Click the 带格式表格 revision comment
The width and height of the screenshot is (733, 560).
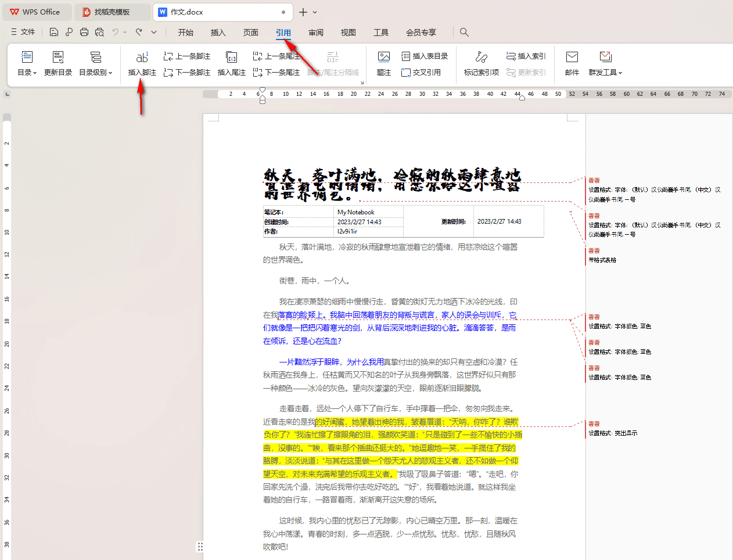click(602, 260)
